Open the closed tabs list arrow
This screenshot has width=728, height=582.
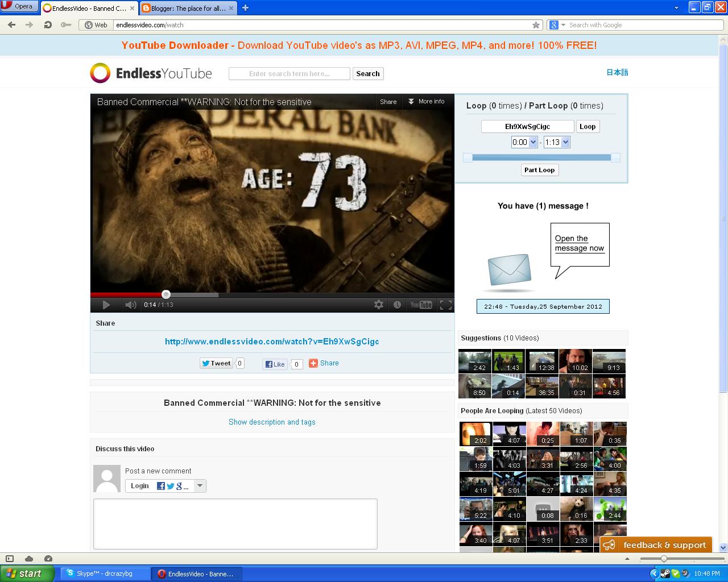point(676,8)
